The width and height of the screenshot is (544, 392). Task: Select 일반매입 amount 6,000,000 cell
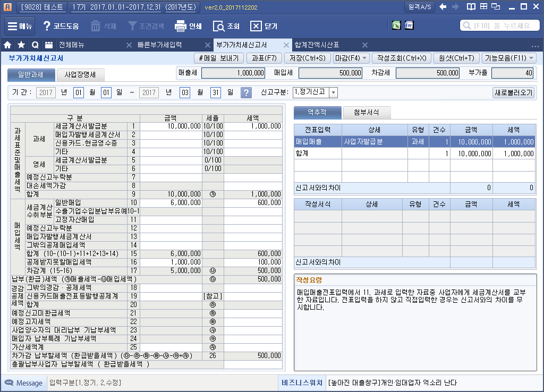tap(171, 202)
